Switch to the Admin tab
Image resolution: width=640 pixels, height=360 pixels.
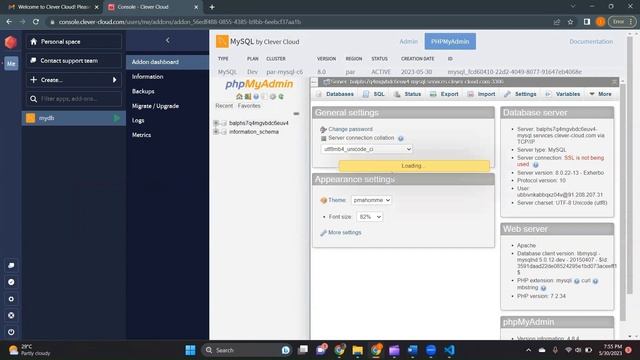(x=409, y=41)
